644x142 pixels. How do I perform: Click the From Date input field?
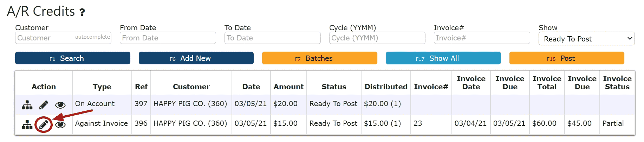[x=168, y=38]
